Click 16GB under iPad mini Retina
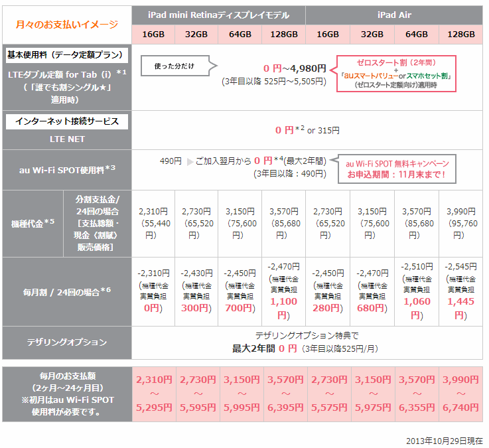The image size is (489, 448). (x=153, y=35)
